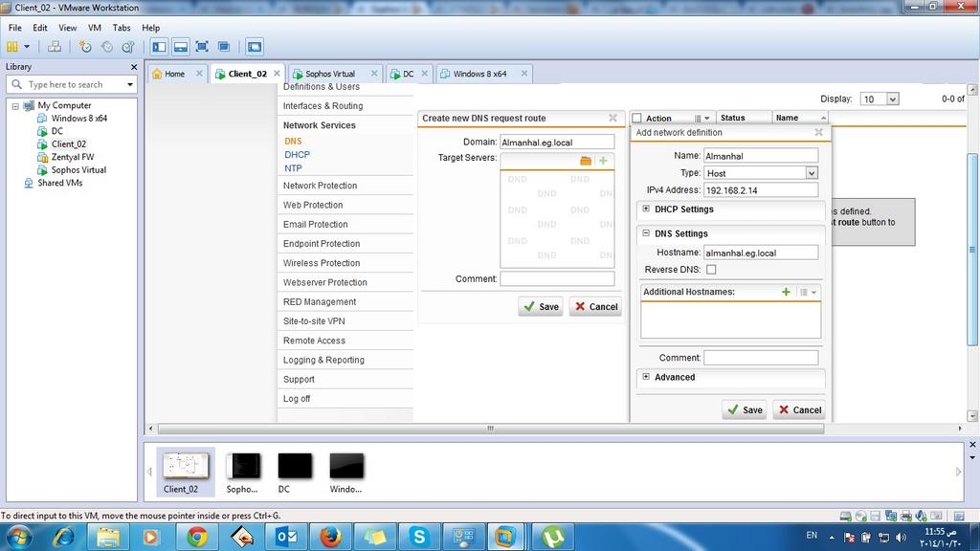Switch to the Home tab
This screenshot has height=551, width=980.
174,74
